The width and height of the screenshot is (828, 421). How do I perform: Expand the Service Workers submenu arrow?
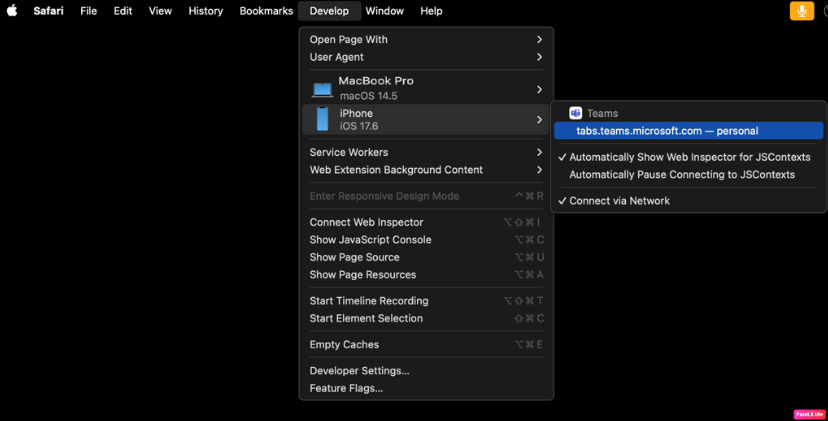[x=539, y=152]
